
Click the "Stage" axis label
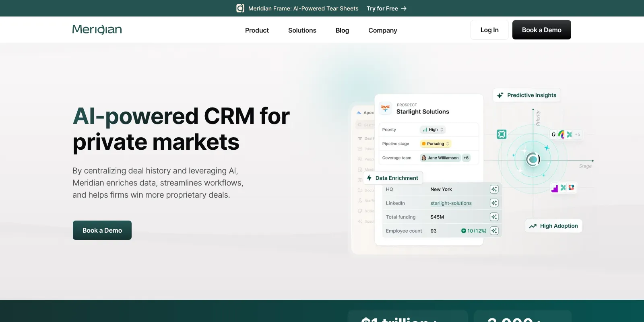click(x=585, y=166)
